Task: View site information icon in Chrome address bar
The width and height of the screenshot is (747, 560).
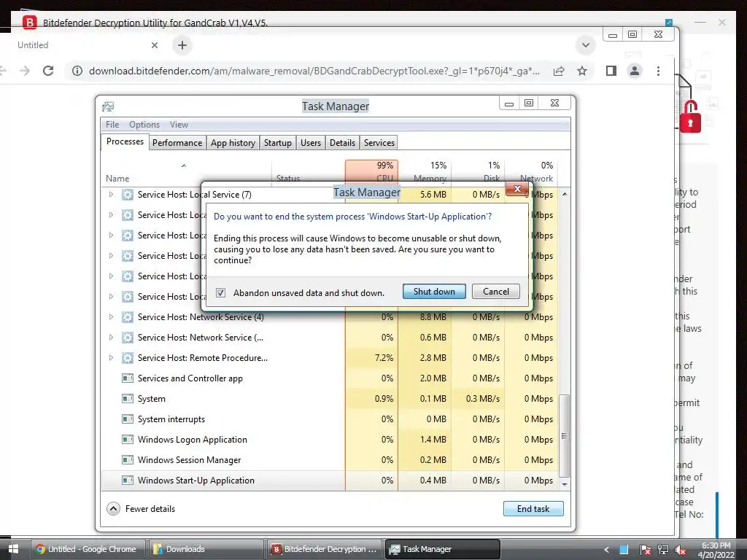Action: coord(77,71)
